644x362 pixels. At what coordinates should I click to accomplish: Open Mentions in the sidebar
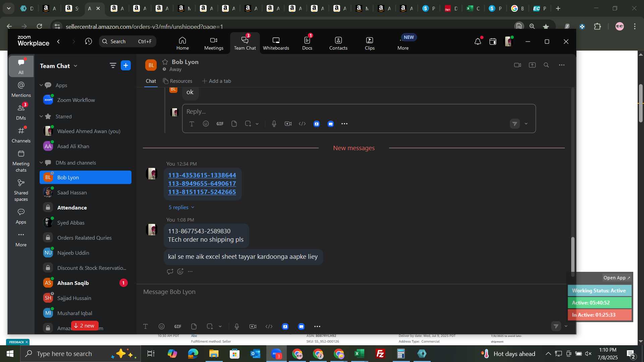pos(21,89)
